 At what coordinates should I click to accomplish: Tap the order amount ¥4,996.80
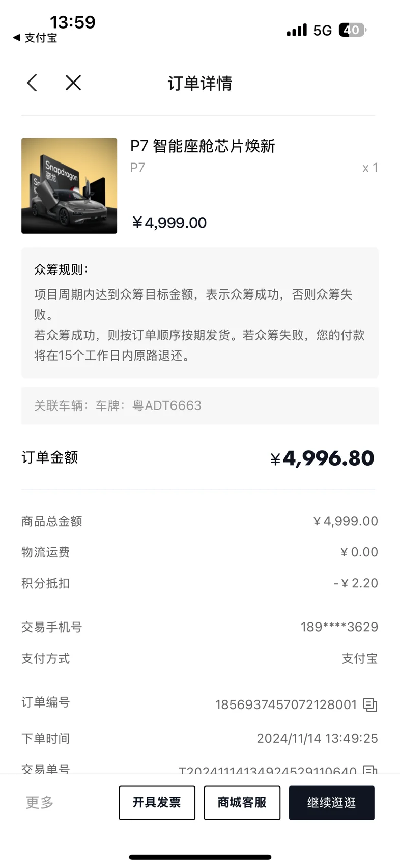click(322, 458)
